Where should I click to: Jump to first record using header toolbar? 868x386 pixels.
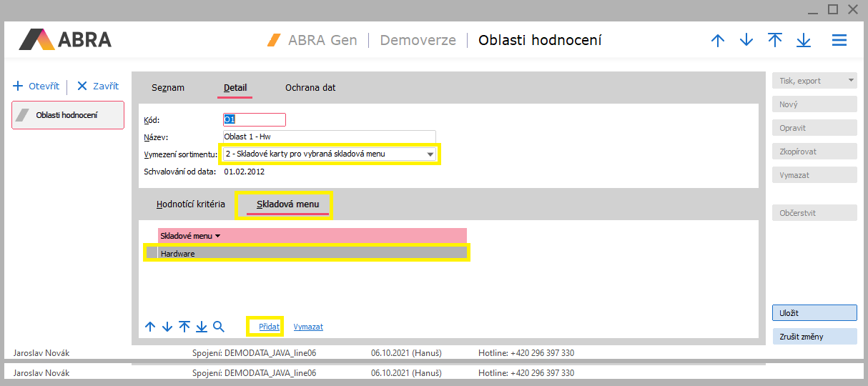[775, 41]
